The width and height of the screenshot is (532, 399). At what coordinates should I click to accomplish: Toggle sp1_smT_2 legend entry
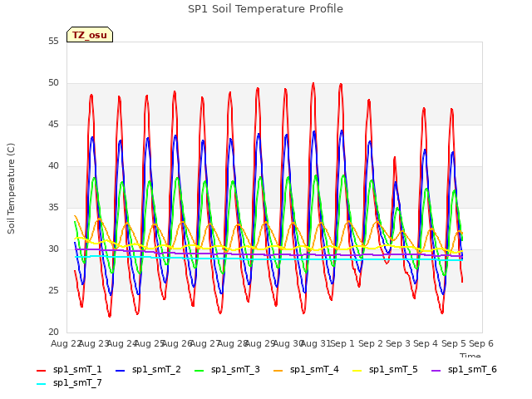(148, 369)
